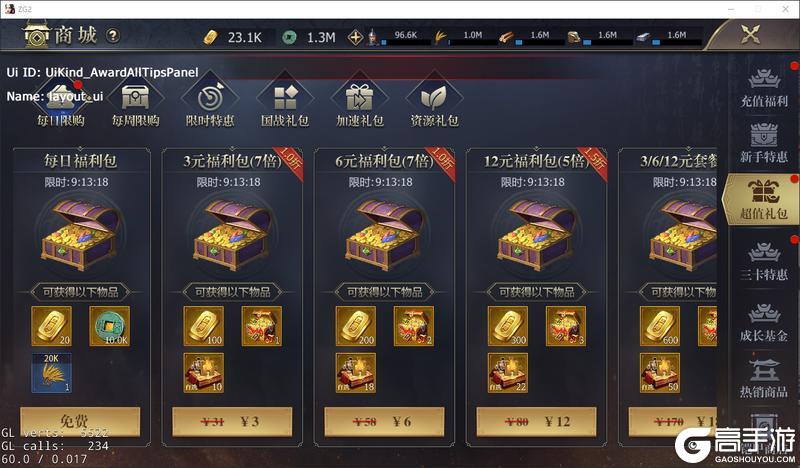Purchase the 6元福利包 for ¥6
The height and width of the screenshot is (468, 800).
tap(384, 422)
